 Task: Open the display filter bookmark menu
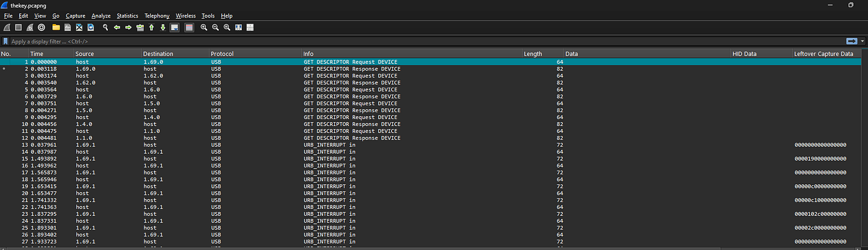point(5,41)
